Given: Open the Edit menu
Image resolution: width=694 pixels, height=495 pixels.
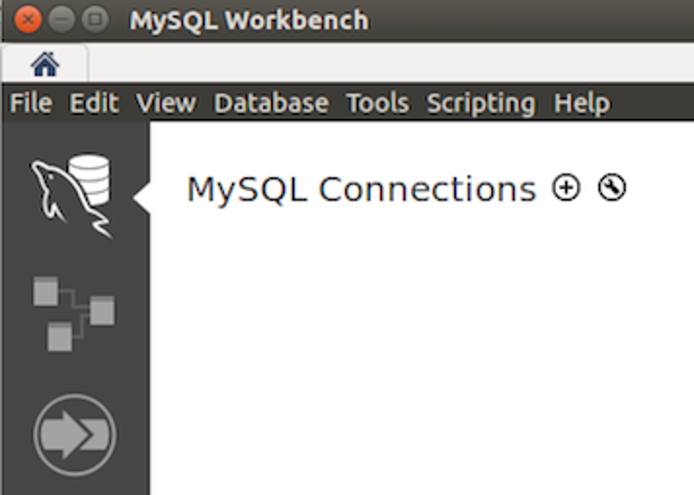Looking at the screenshot, I should tap(94, 103).
